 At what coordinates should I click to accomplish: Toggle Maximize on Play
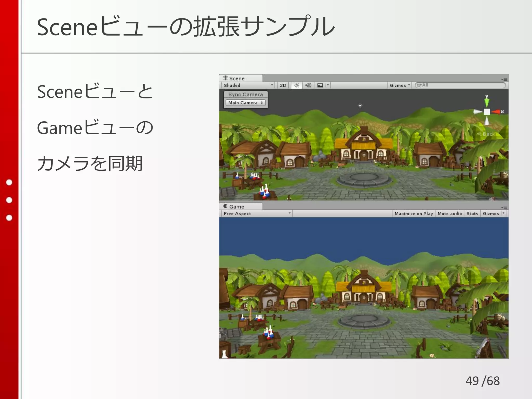pyautogui.click(x=414, y=214)
